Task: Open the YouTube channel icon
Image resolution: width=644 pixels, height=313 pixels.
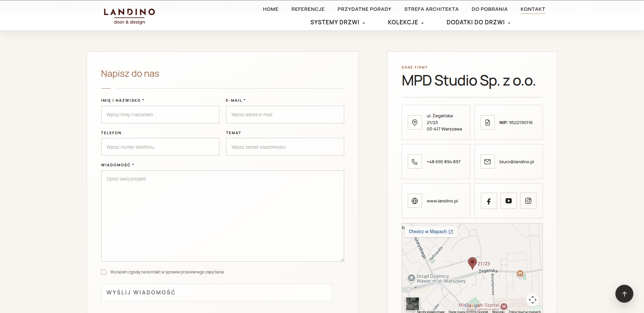Action: point(509,201)
